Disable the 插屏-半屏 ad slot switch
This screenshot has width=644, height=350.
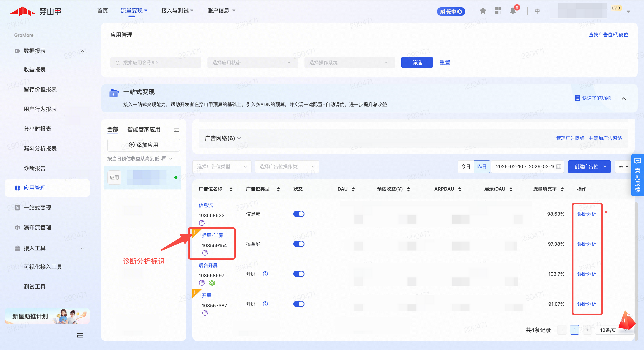299,244
